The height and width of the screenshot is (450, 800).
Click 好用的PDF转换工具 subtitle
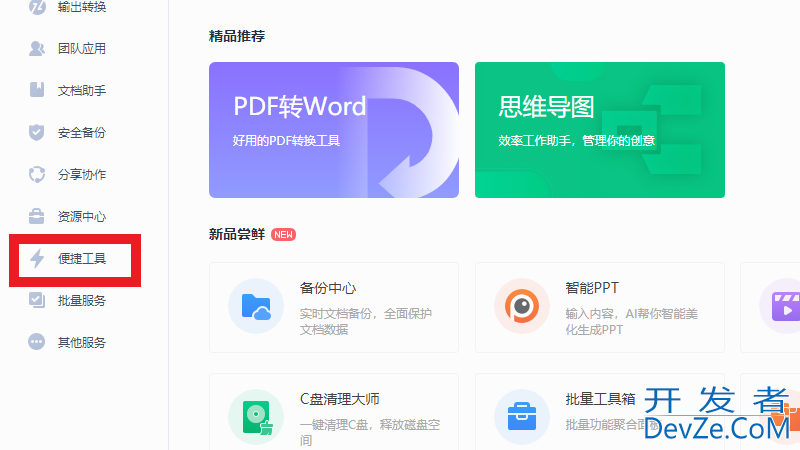[x=286, y=141]
